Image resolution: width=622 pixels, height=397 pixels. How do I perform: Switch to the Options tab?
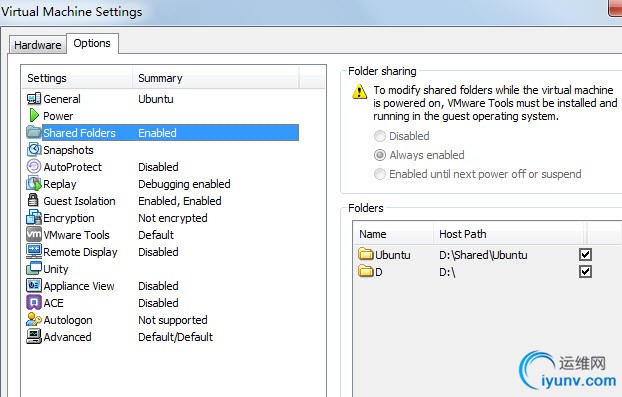(x=92, y=43)
